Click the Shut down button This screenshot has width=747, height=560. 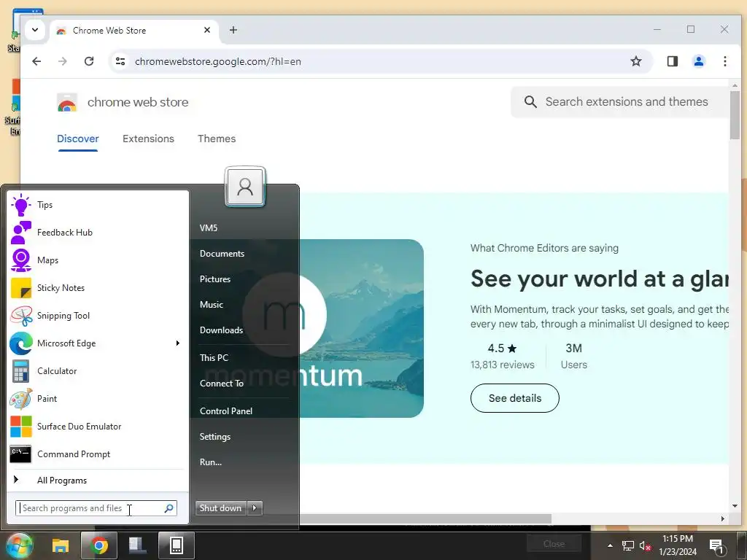pyautogui.click(x=221, y=508)
